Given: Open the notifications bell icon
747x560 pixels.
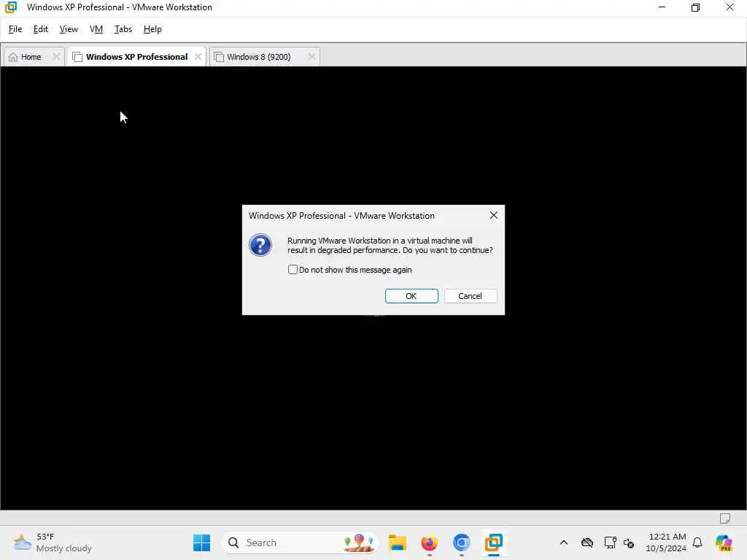Looking at the screenshot, I should tap(697, 542).
